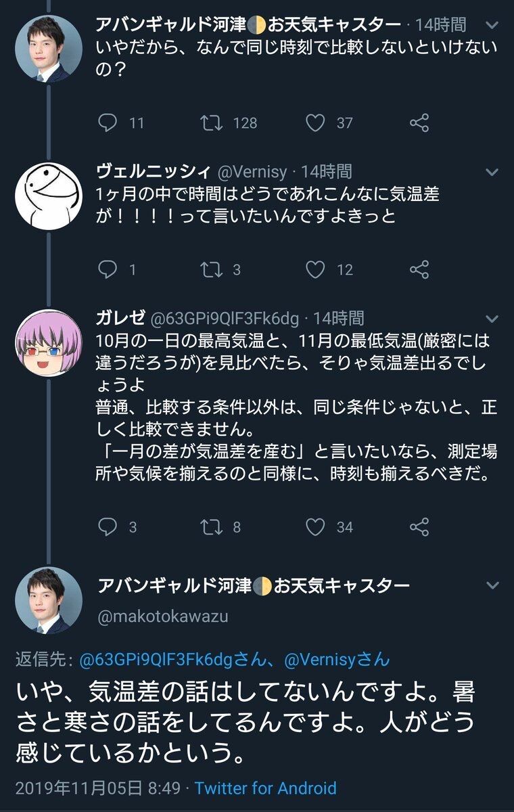Share ヴェルニッシィ's tweet
Viewport: 514px width, 812px height.
(419, 269)
